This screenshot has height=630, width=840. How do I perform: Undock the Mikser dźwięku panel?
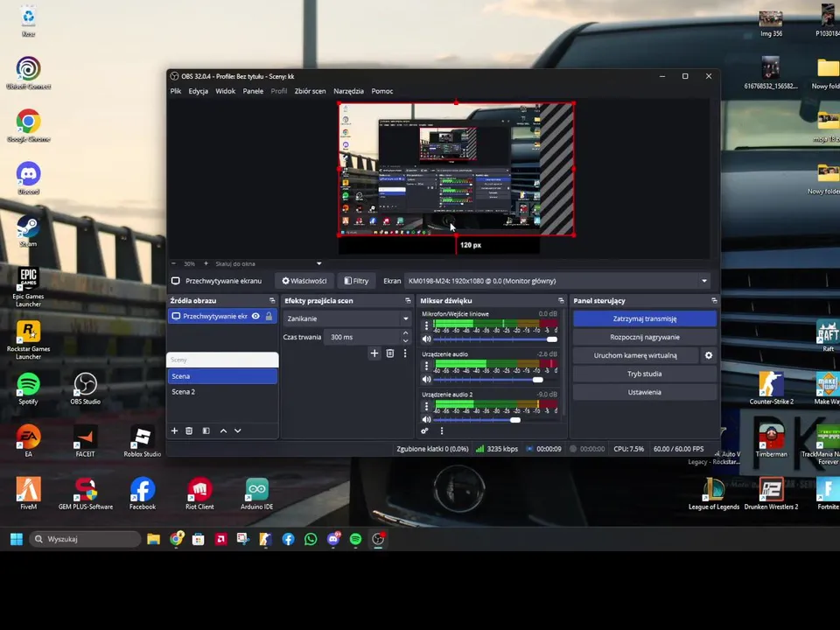561,300
